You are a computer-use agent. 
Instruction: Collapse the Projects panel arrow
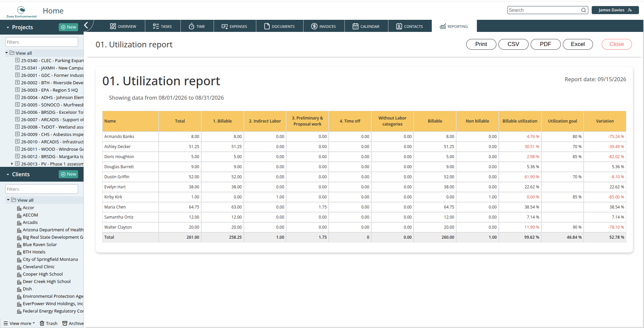click(x=8, y=28)
